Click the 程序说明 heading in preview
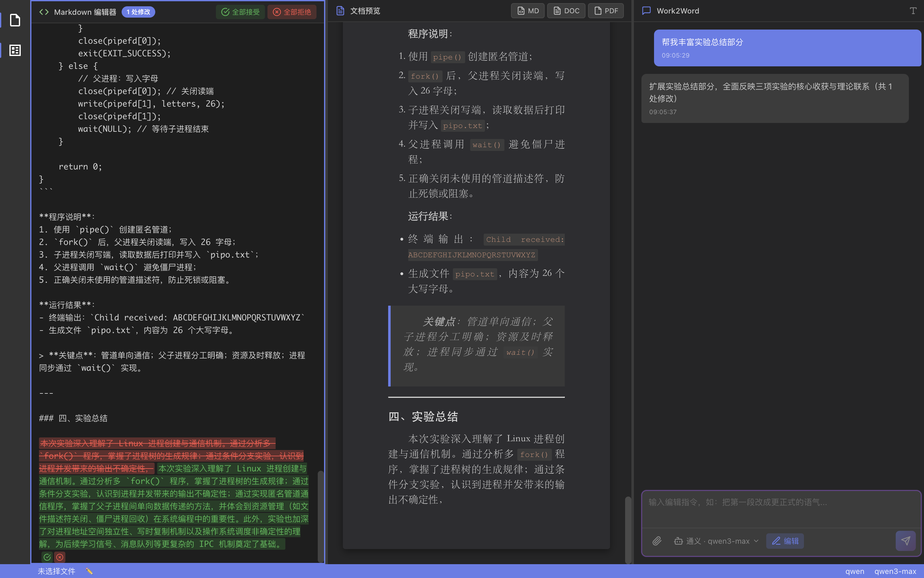 coord(430,34)
